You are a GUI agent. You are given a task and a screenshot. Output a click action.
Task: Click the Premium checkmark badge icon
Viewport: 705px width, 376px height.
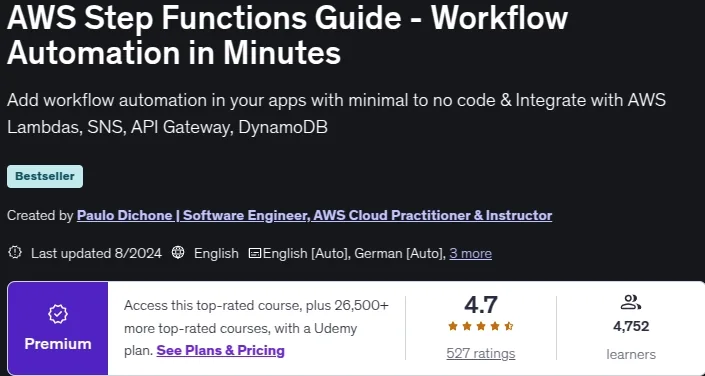58,314
